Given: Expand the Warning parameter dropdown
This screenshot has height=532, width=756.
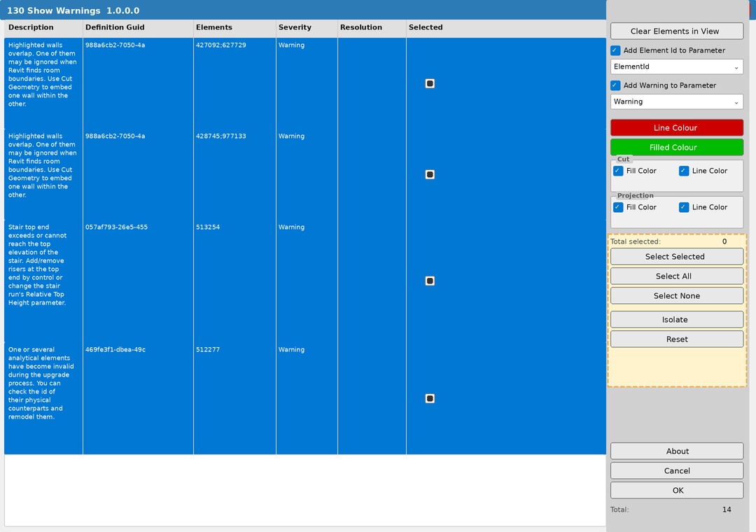Looking at the screenshot, I should (676, 101).
